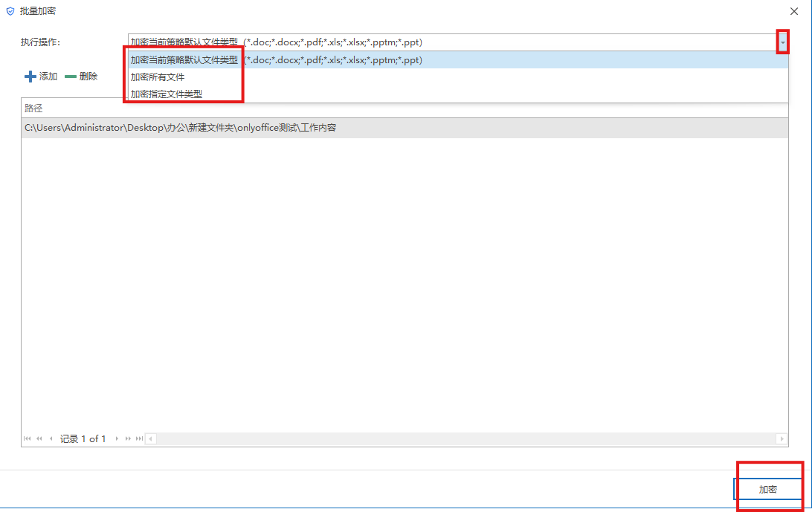Go to first record in pager
This screenshot has height=512, width=812.
point(28,439)
